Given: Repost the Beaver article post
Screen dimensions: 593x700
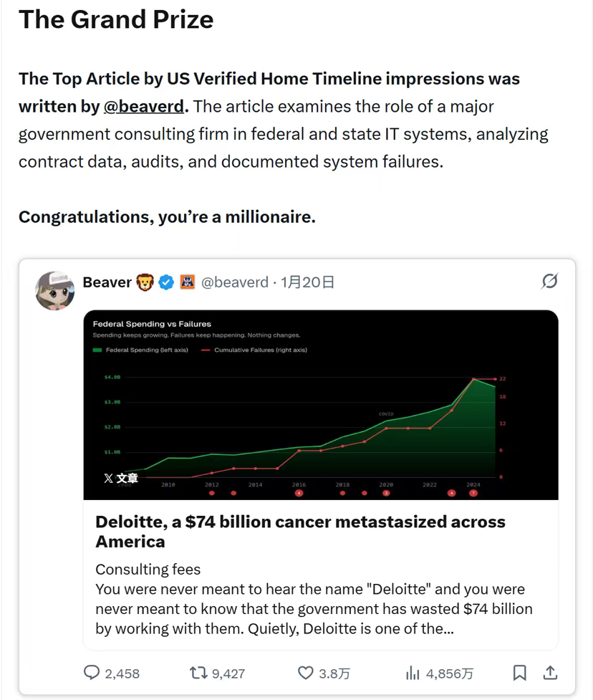Looking at the screenshot, I should tap(198, 673).
